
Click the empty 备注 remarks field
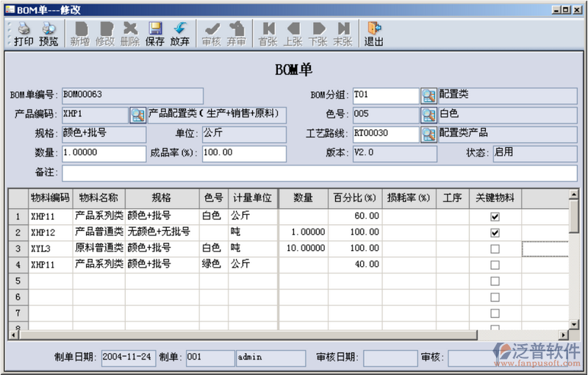(319, 172)
